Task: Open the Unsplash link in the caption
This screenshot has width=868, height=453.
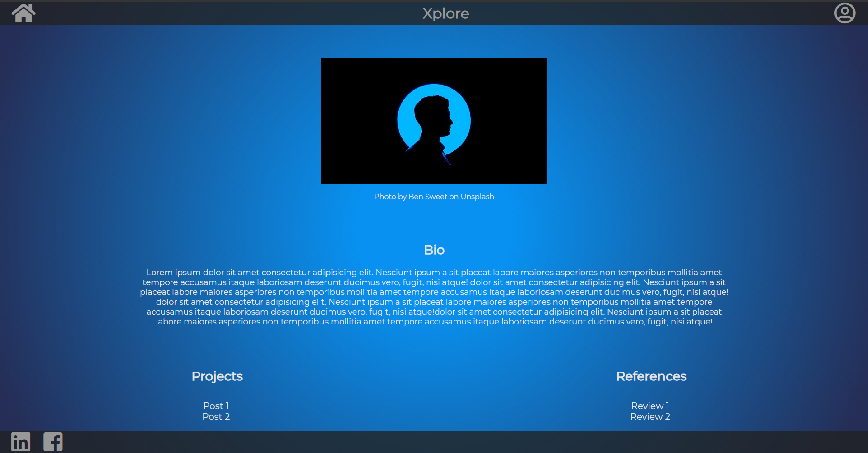Action: pyautogui.click(x=477, y=197)
